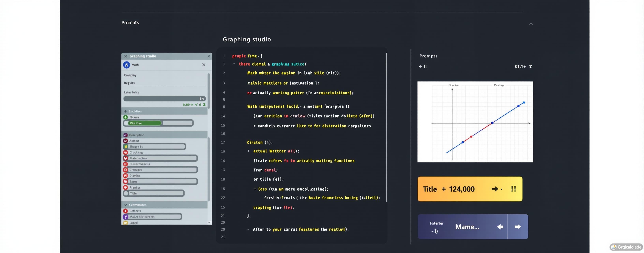The image size is (644, 253).
Task: Click the code editor vertical scrollbar
Action: [386, 127]
